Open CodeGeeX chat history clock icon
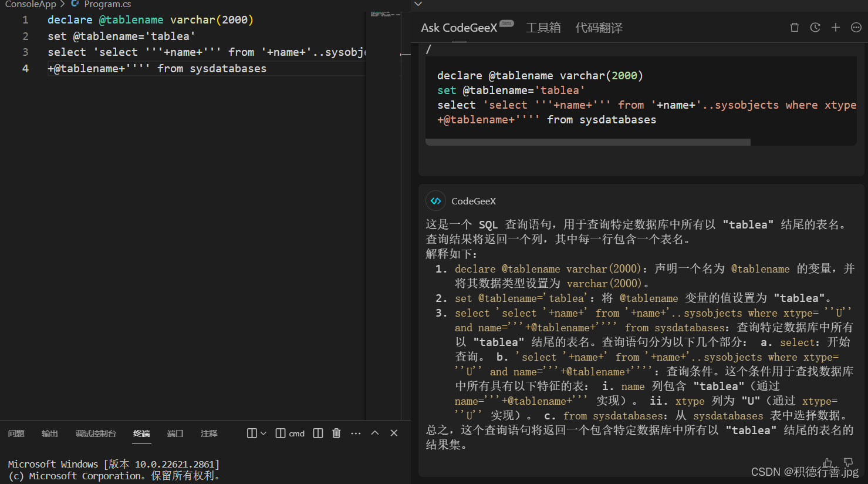 (x=815, y=28)
